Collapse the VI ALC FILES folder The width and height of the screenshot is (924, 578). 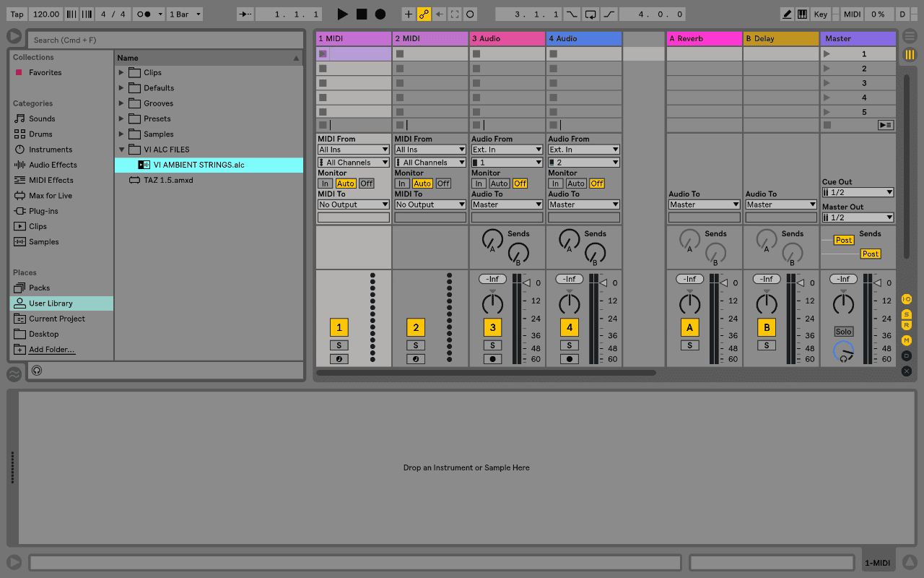[121, 150]
